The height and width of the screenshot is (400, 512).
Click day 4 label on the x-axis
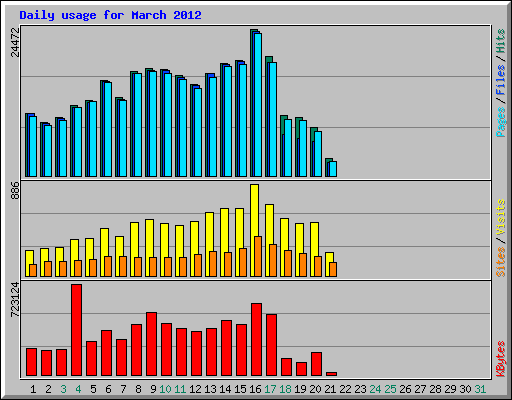[x=78, y=389]
